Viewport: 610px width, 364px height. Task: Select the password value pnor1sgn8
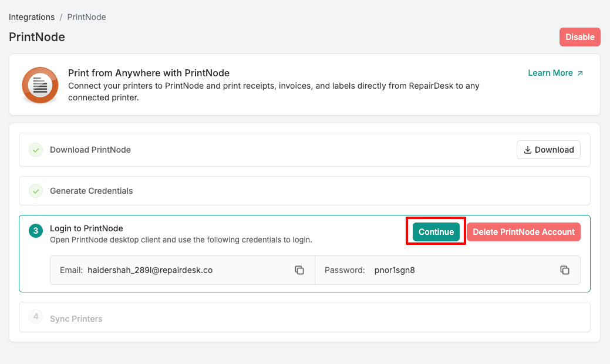point(395,270)
